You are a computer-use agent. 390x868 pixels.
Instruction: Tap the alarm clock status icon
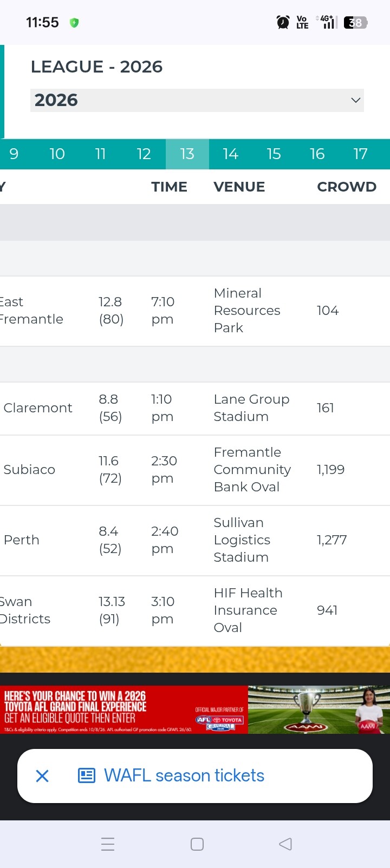[283, 22]
